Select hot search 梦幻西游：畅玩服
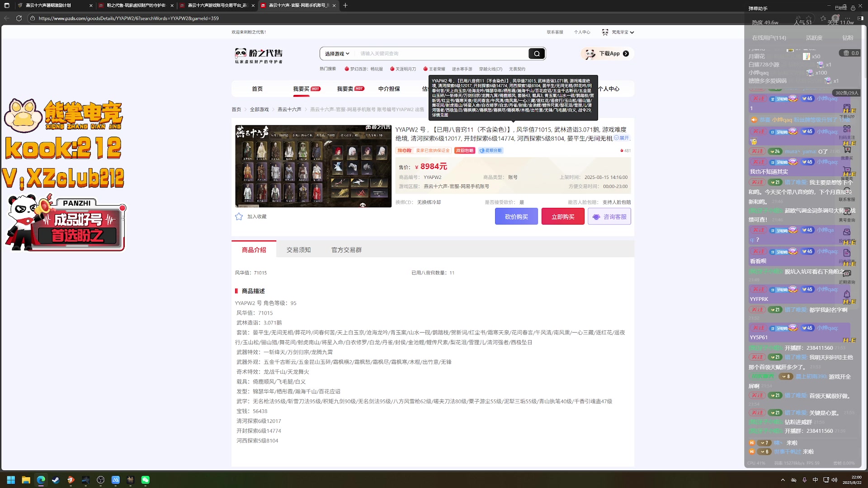 coord(364,69)
